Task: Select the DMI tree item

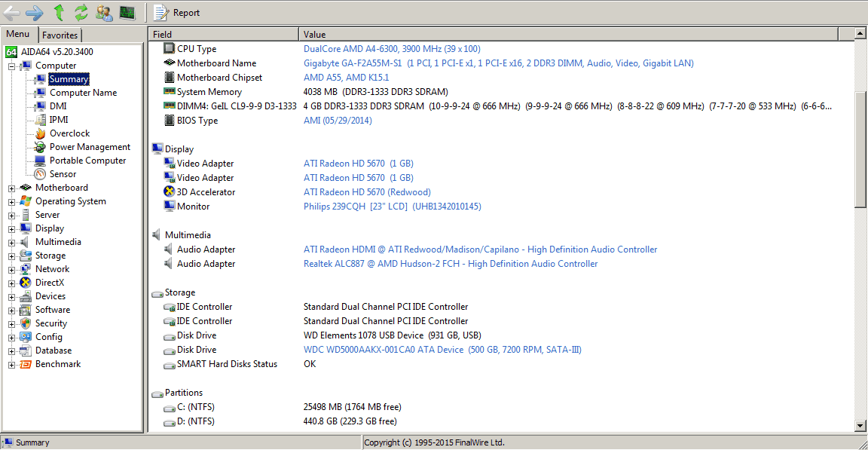Action: (58, 106)
